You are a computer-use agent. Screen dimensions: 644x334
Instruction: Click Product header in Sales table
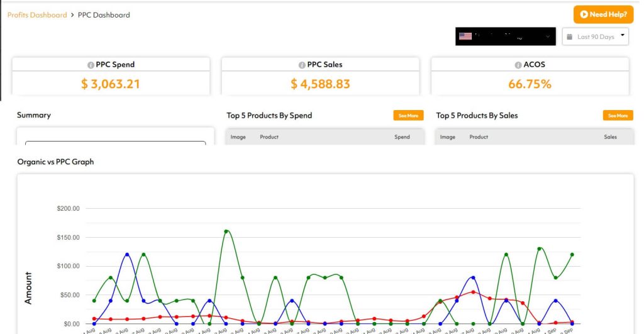(x=479, y=136)
